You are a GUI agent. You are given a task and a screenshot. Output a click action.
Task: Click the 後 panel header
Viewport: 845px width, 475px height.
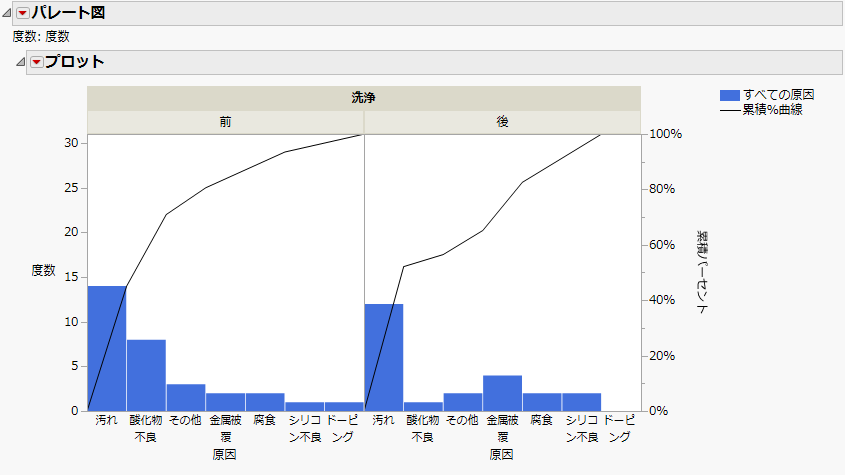coord(502,122)
